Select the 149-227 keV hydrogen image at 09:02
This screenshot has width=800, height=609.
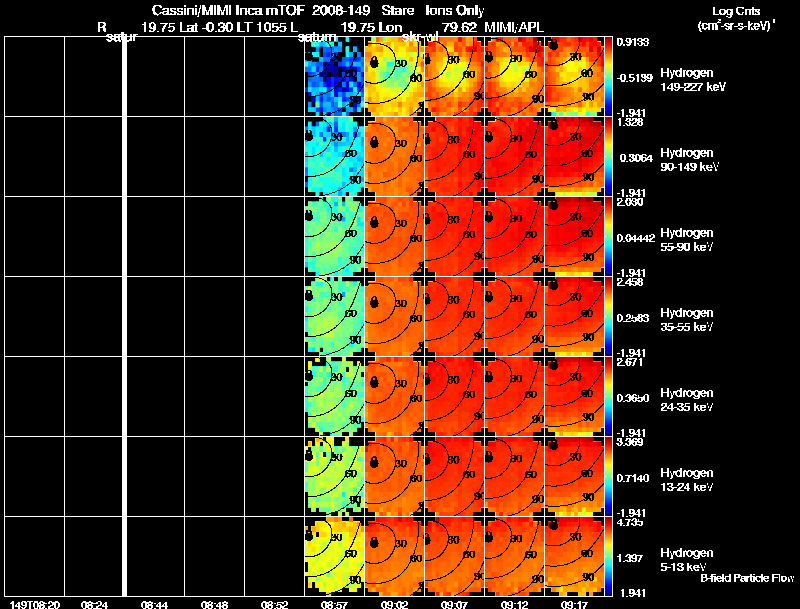(x=394, y=76)
